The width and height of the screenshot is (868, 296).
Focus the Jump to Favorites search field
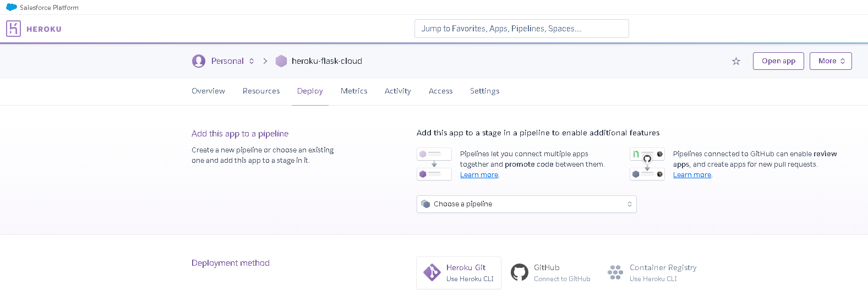click(522, 29)
